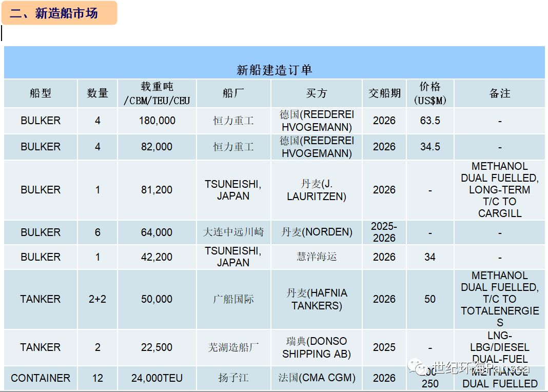Viewport: 548px width, 392px height.
Task: Click the heading "二、新造船市场"
Action: (54, 13)
